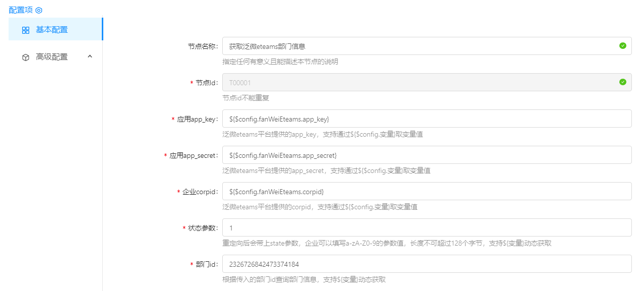The width and height of the screenshot is (644, 291).
Task: Click the hexagon icon beside 配置项
Action: pos(39,10)
